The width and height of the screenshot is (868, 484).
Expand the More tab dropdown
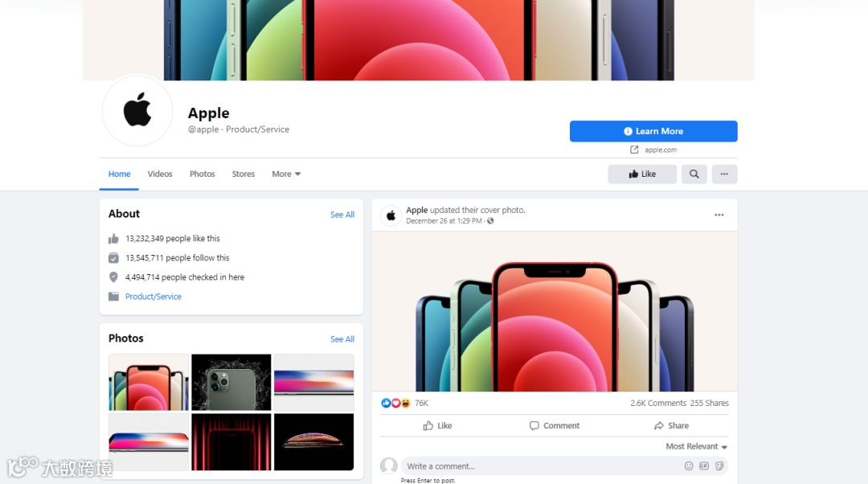[286, 174]
